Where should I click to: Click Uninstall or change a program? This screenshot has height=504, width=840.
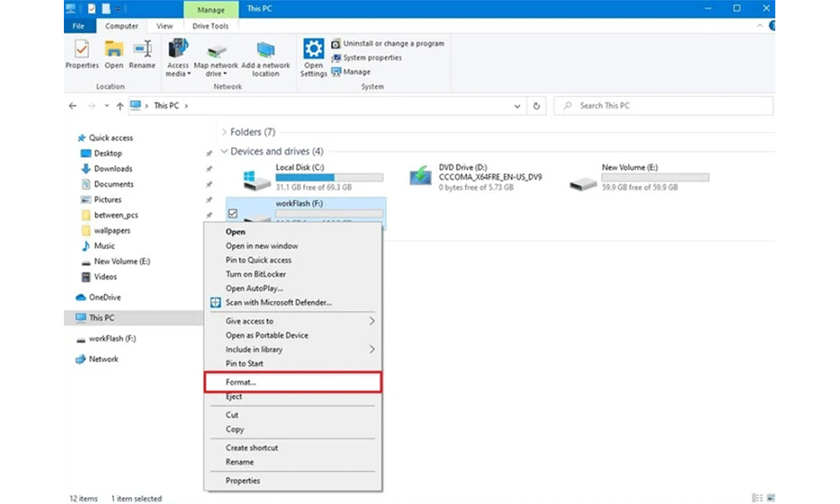pyautogui.click(x=393, y=44)
